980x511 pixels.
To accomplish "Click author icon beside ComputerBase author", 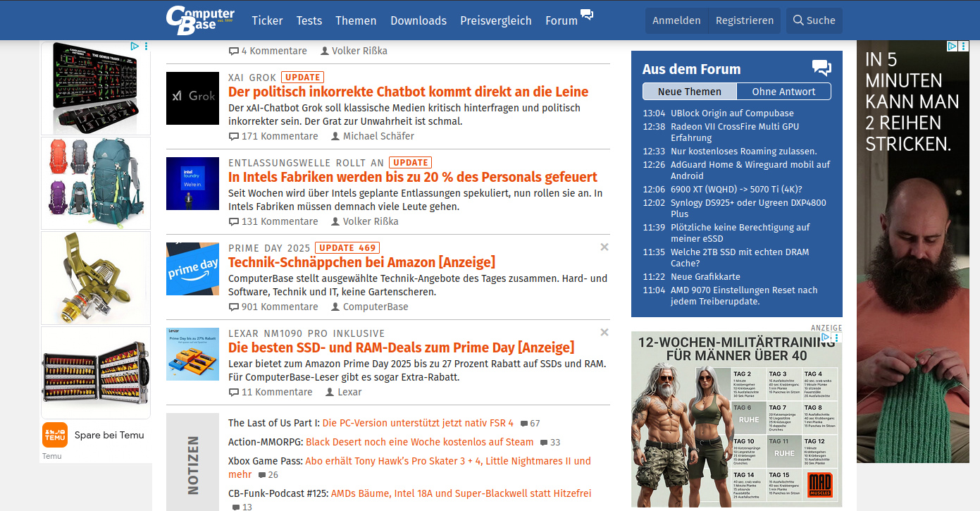I will pos(335,307).
